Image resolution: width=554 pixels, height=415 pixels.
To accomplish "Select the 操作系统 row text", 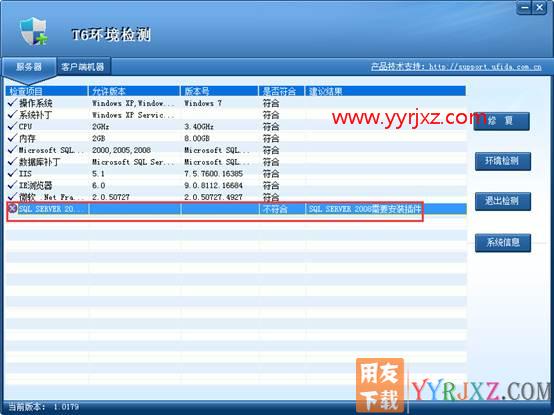I will [x=36, y=103].
